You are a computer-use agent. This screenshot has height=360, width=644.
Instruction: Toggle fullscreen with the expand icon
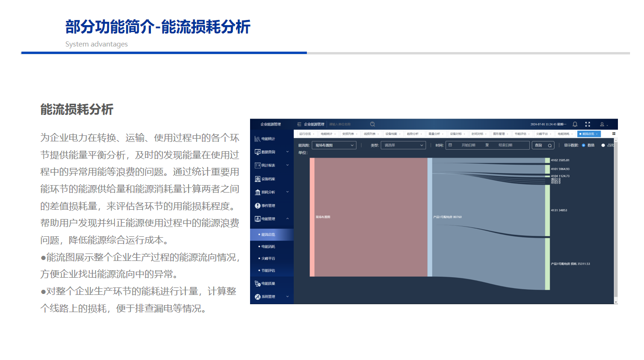[x=588, y=124]
